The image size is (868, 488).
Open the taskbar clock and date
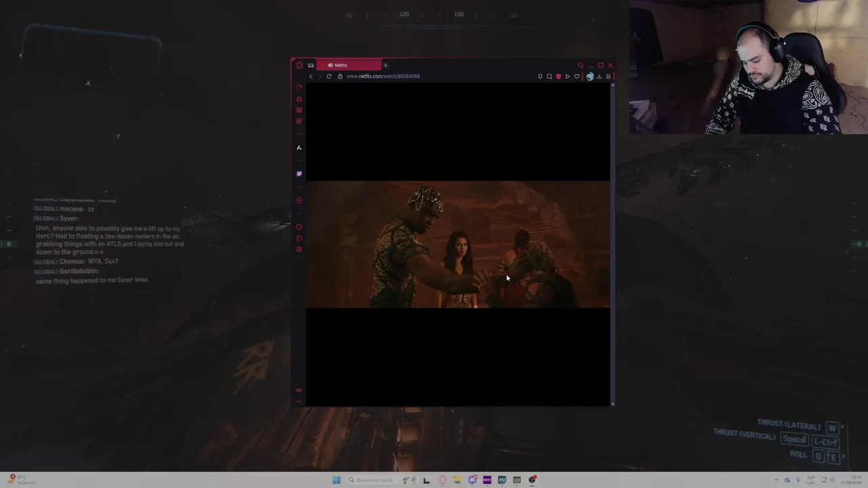coord(851,480)
